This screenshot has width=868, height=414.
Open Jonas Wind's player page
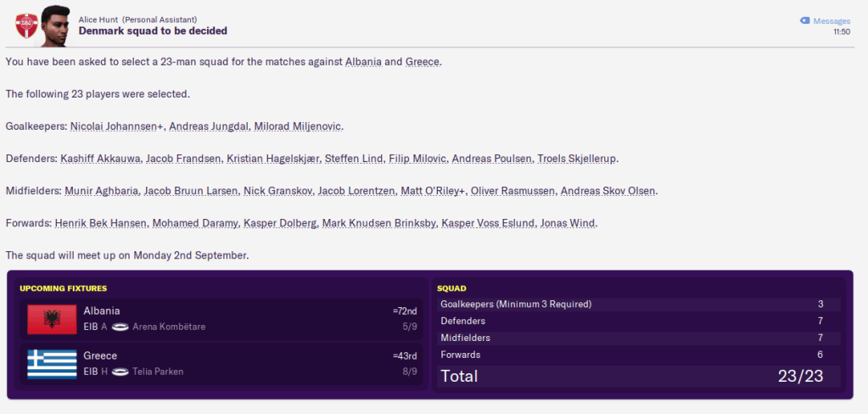coord(573,223)
